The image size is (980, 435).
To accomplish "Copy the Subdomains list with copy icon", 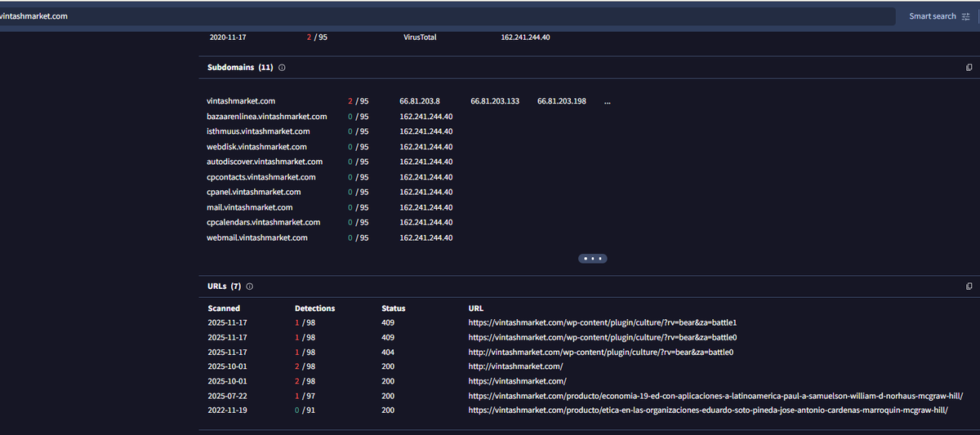I will [x=969, y=67].
